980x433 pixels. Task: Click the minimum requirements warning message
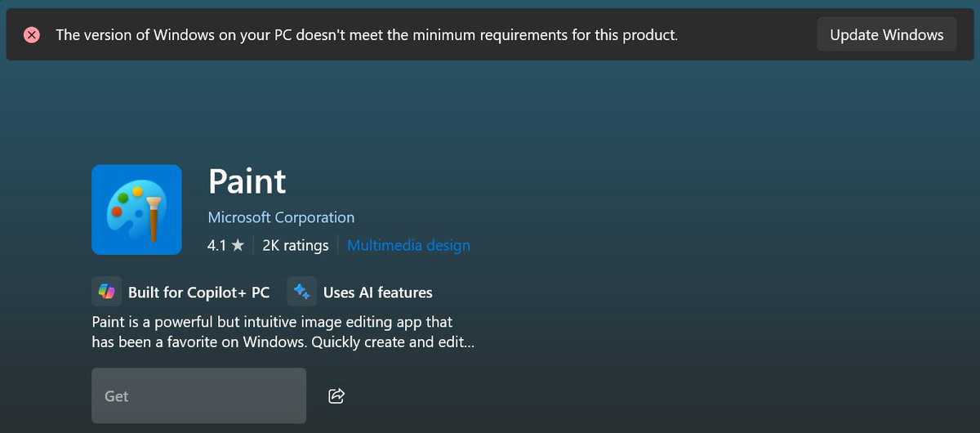pyautogui.click(x=367, y=35)
